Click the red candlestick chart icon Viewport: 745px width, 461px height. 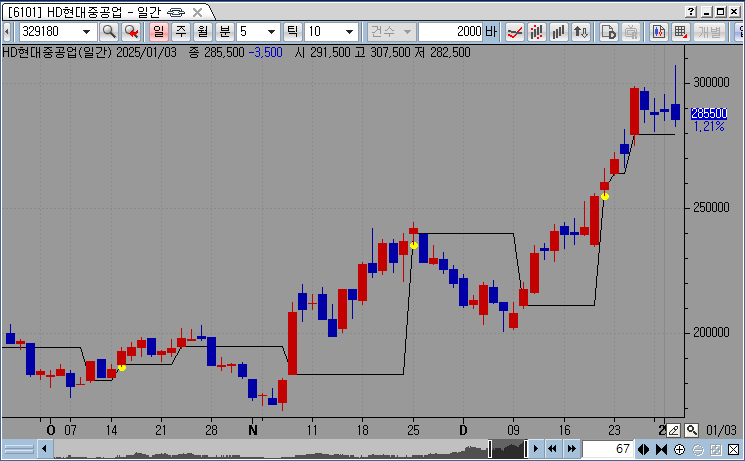pos(538,32)
